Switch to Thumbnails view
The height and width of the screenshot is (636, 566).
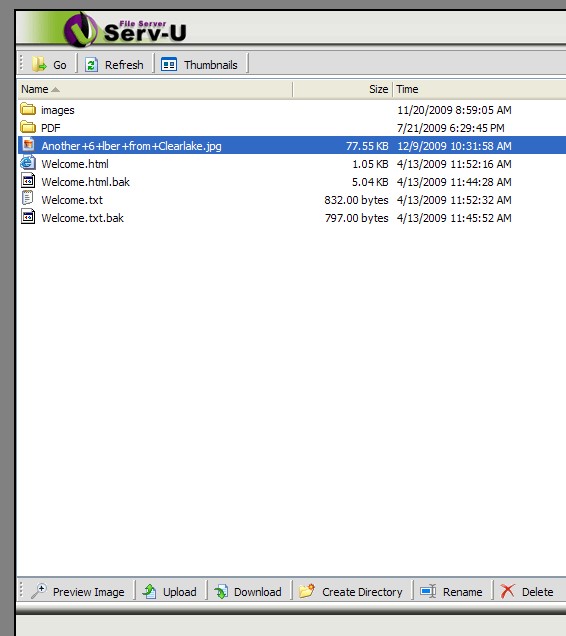pos(199,64)
